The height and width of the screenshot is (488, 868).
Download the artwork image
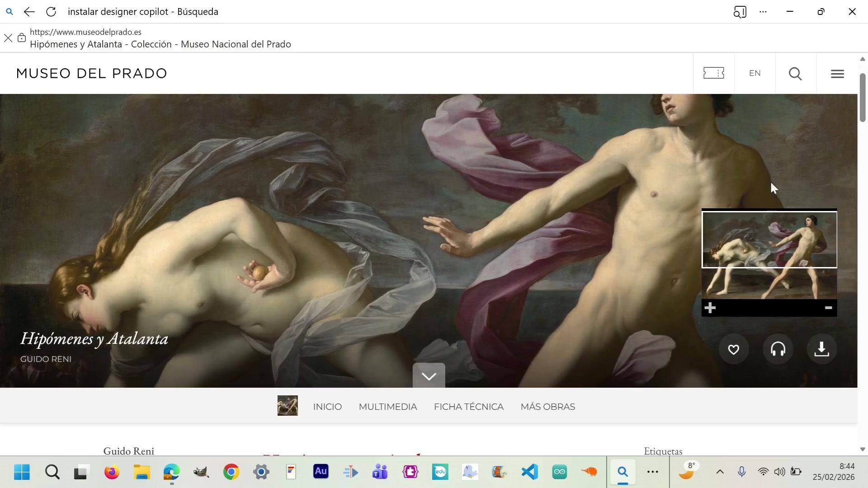click(821, 349)
